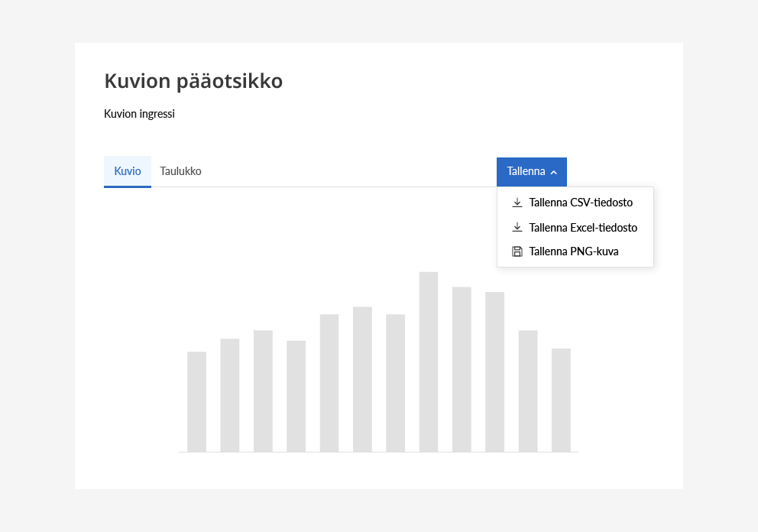Click the Kuvion ingressi subtitle text
This screenshot has width=758, height=532.
click(x=139, y=114)
